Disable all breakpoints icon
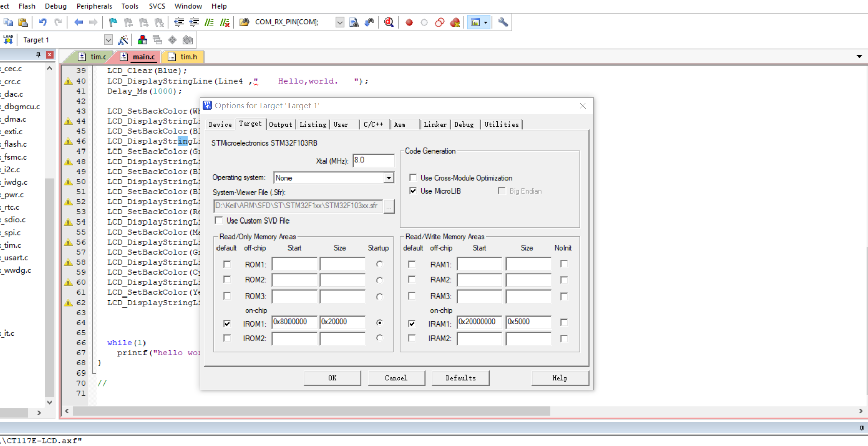The width and height of the screenshot is (868, 446). (x=440, y=22)
